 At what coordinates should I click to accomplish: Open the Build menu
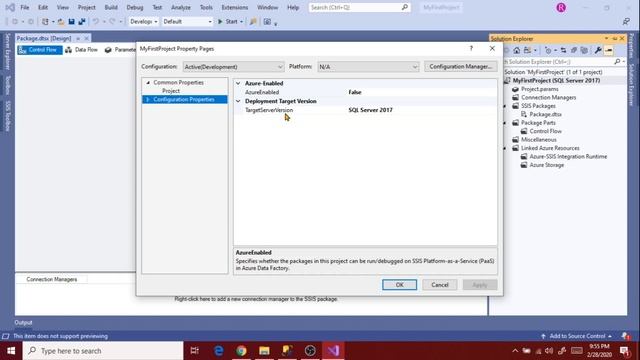[111, 7]
